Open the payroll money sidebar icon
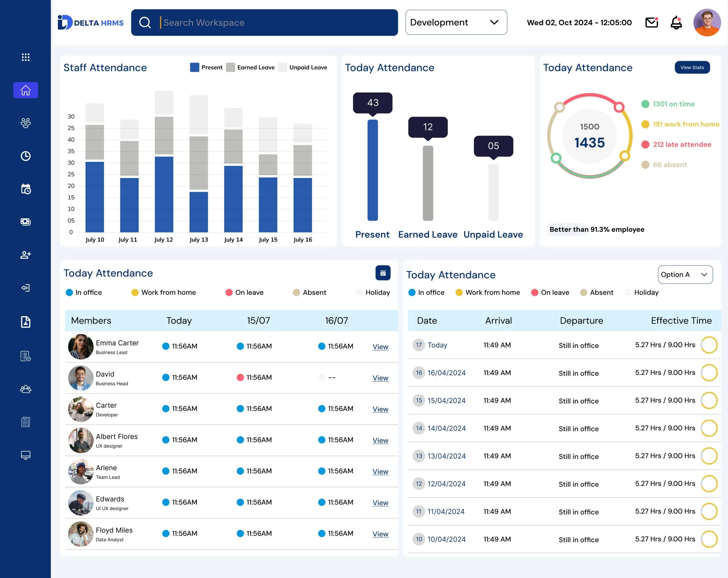Viewport: 728px width, 578px height. click(x=26, y=222)
